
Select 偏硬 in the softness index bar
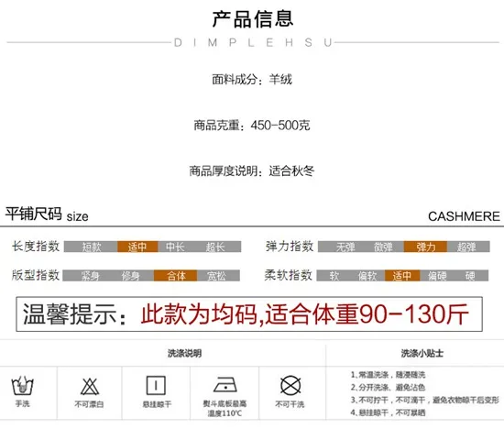click(437, 276)
